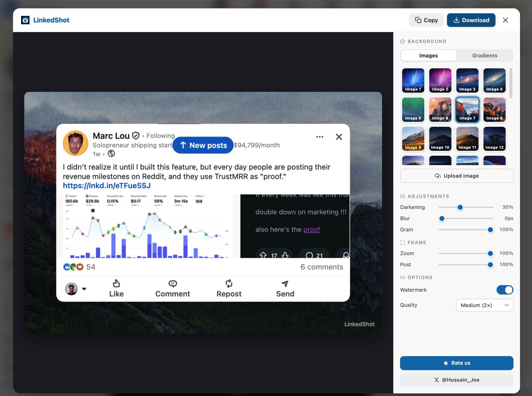The image size is (532, 396).
Task: Toggle the Watermark switch off
Action: (505, 290)
